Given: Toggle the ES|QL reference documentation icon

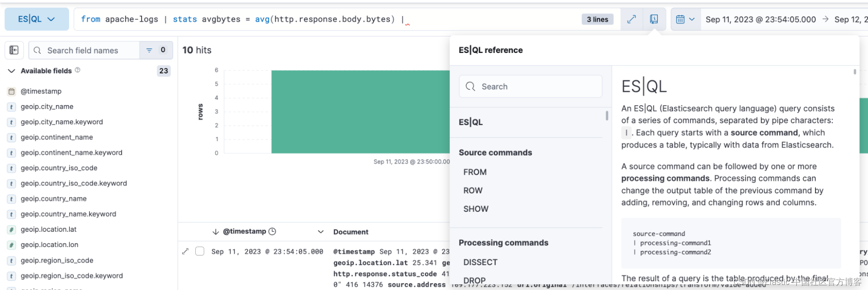Looking at the screenshot, I should (654, 19).
